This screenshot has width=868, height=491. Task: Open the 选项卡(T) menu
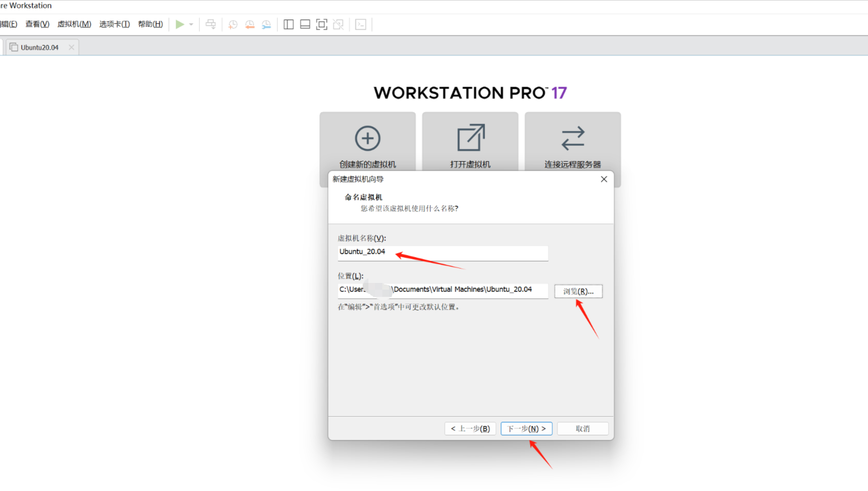[114, 24]
